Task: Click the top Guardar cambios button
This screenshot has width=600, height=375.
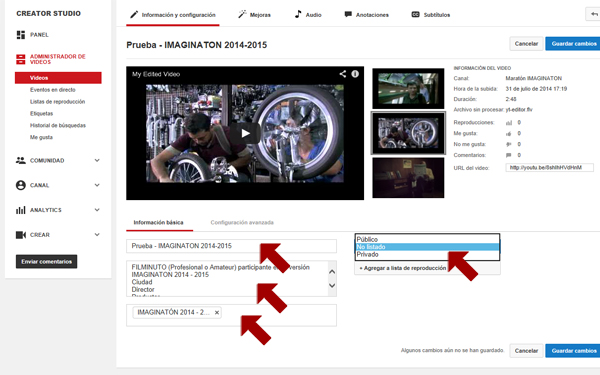Action: pos(573,44)
